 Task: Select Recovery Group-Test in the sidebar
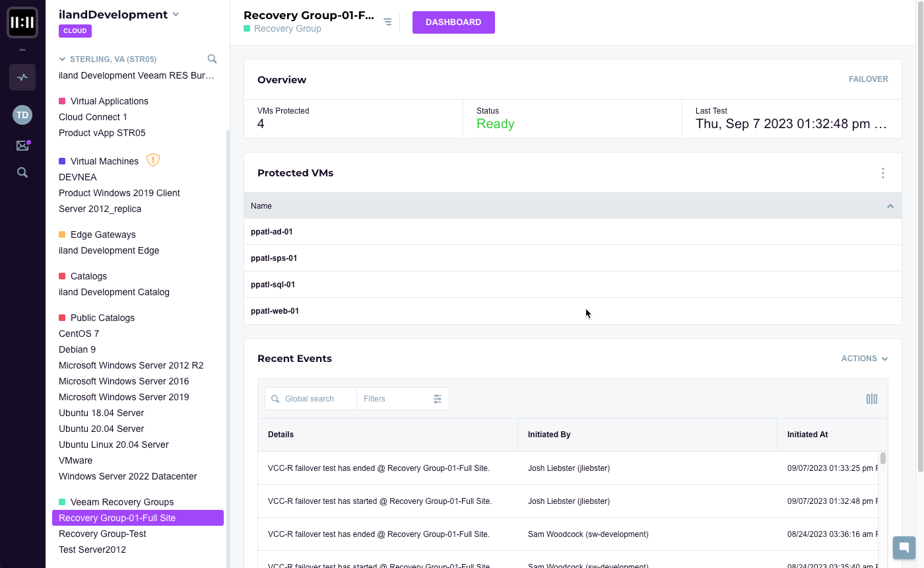[x=102, y=534]
